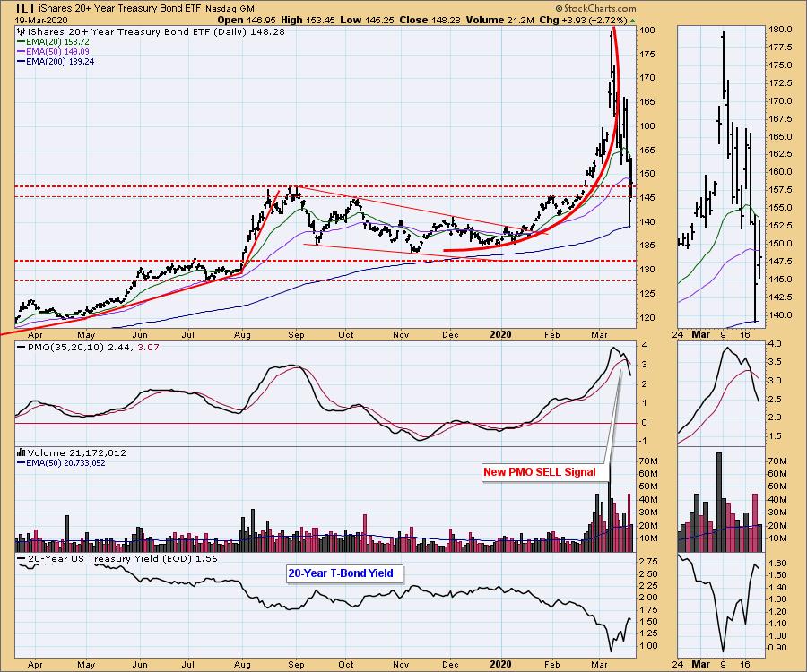Image resolution: width=807 pixels, height=672 pixels.
Task: Click "Close 148.28" in the header quote line
Action: tap(430, 20)
